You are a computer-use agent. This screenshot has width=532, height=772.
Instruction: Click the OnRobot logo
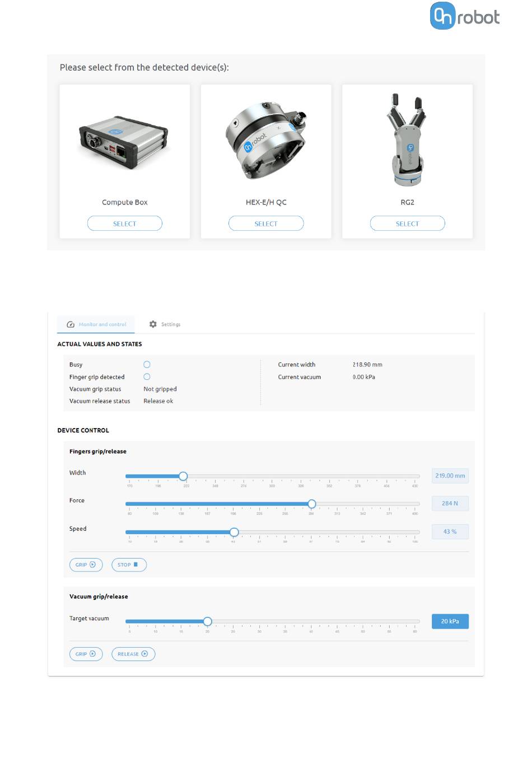(x=464, y=16)
